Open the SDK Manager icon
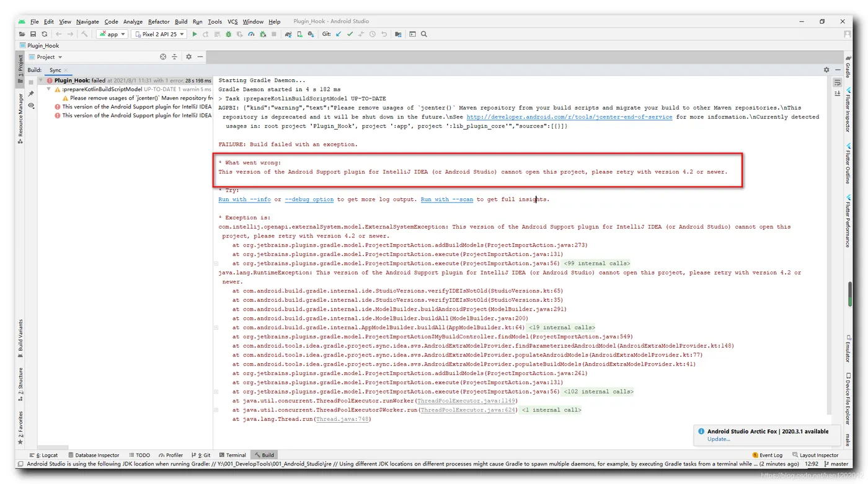868x484 pixels. click(311, 34)
